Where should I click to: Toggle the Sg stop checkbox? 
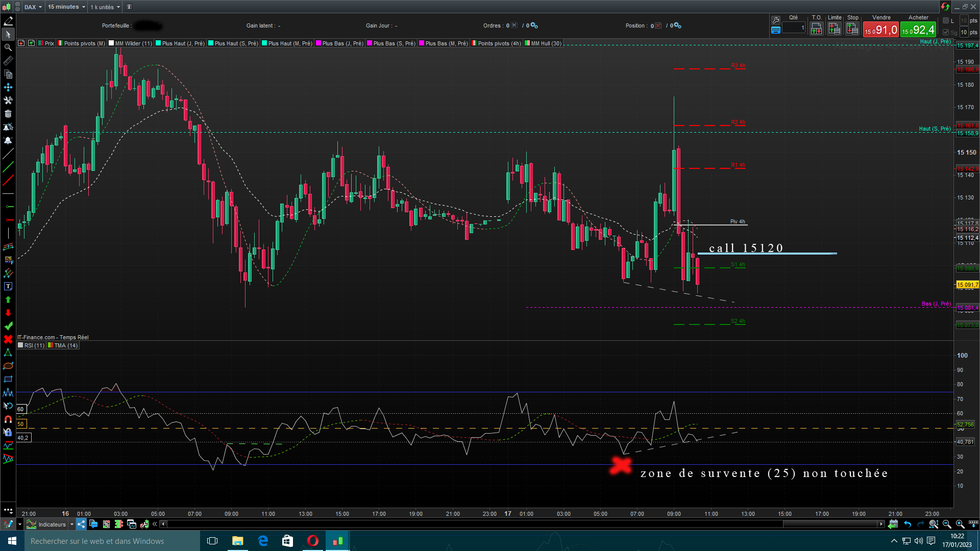(946, 32)
